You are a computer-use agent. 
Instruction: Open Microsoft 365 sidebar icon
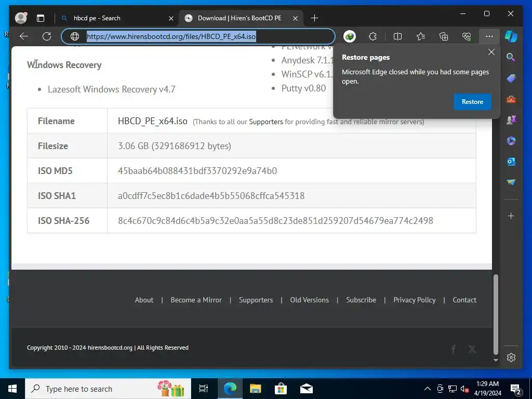(x=511, y=140)
